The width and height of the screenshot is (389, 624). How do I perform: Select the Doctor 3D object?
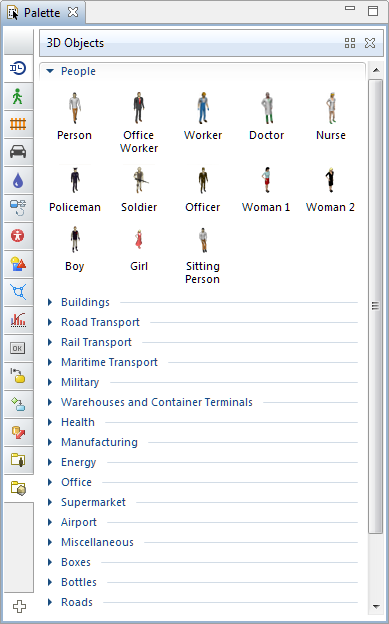point(267,116)
